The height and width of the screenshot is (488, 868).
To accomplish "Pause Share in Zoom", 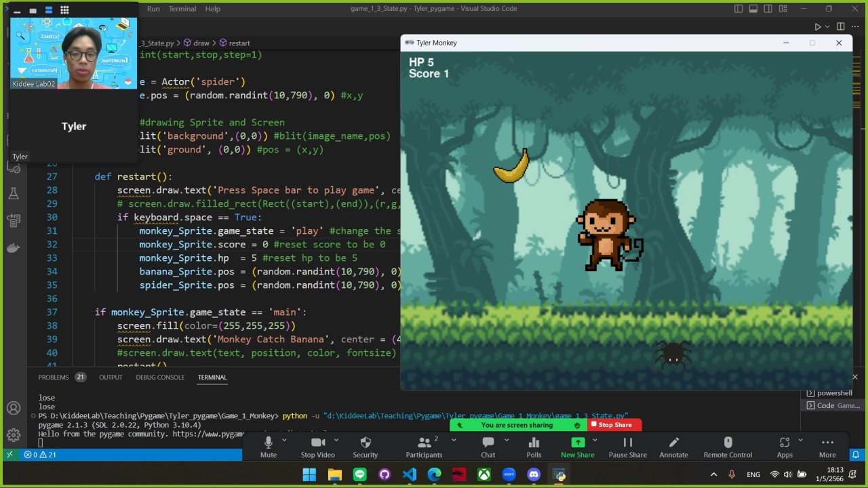I will 628,447.
